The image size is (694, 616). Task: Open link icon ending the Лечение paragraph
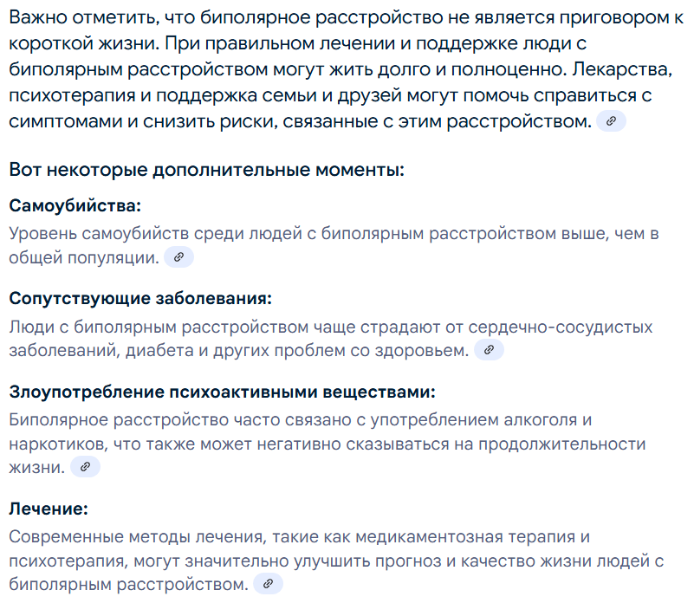click(x=268, y=584)
